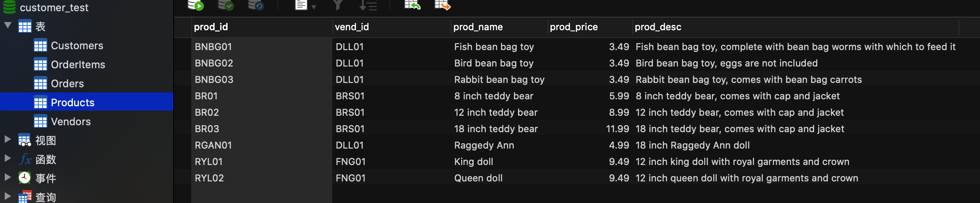Click the begin transaction icon with green play
The width and height of the screenshot is (980, 203).
196,5
